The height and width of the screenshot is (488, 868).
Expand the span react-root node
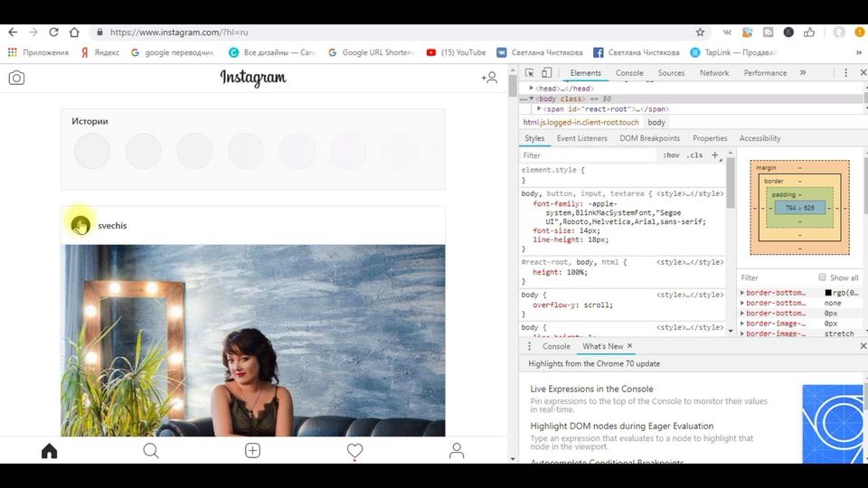pyautogui.click(x=539, y=109)
